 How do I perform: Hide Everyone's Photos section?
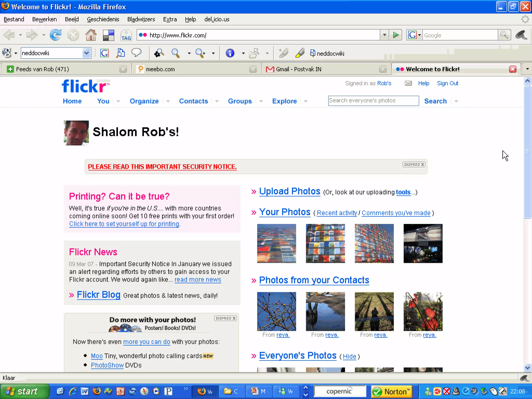tap(349, 357)
